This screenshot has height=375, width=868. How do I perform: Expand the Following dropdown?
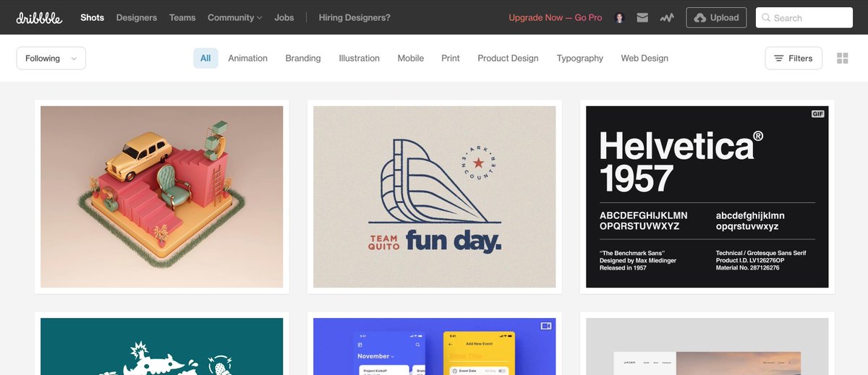click(x=51, y=59)
